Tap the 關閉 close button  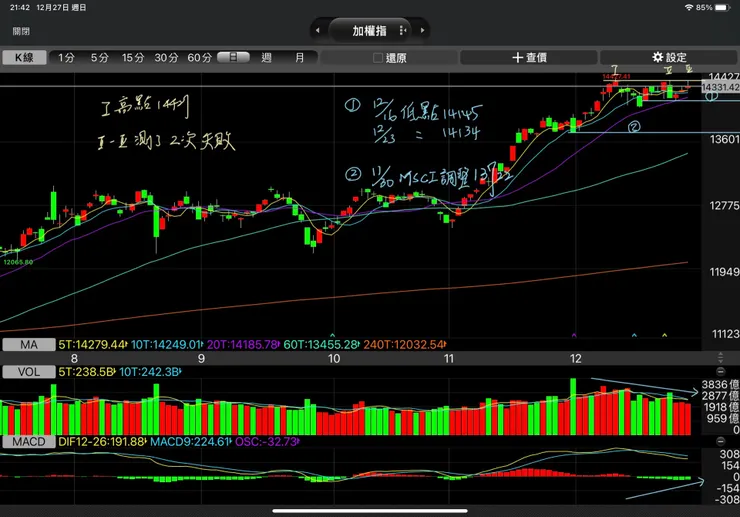(21, 31)
